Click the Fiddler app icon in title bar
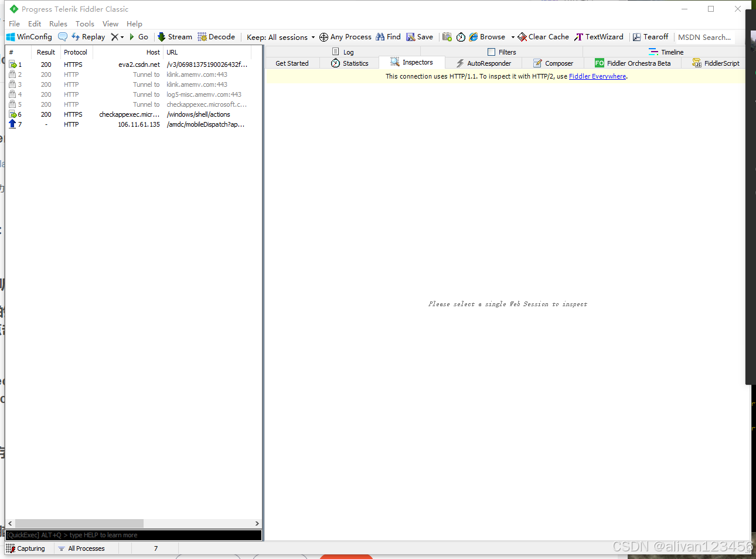 14,9
